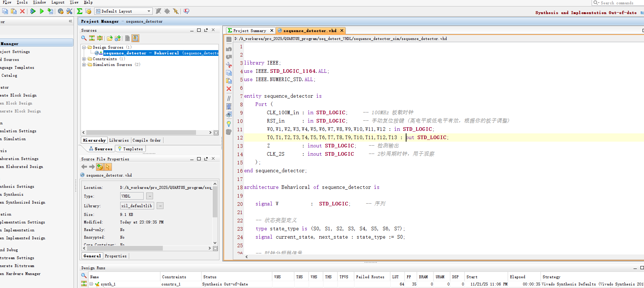Click the browse button next to Type VHDL
Screen dimensions: 644x288
(x=149, y=196)
